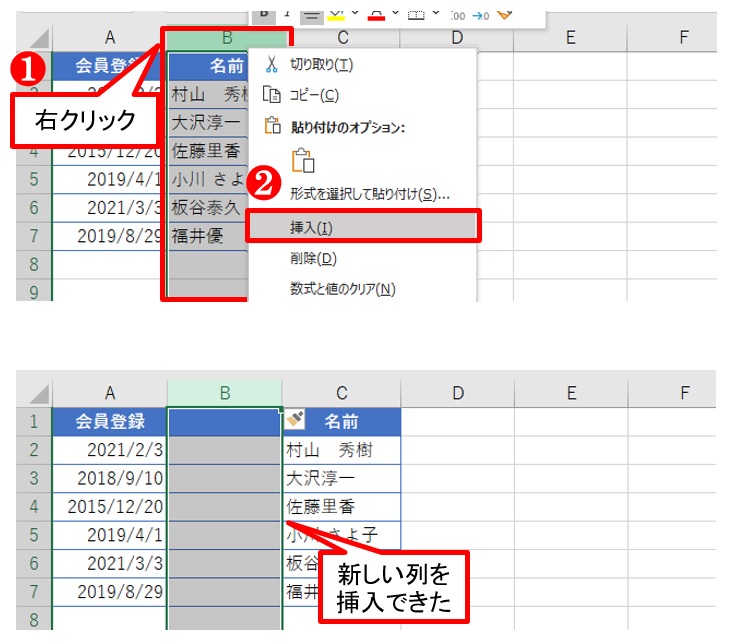Click cell 村山 秀樹 in lower worksheet
Viewport: 729px width, 644px height.
click(342, 450)
